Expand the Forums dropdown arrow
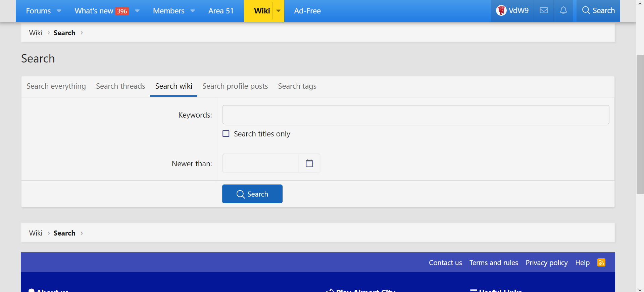Viewport: 644px width, 292px height. [x=59, y=11]
